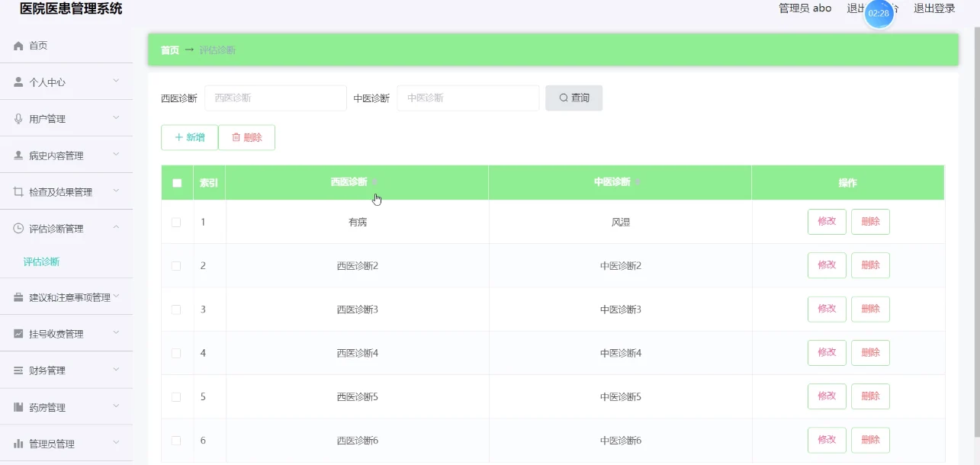Collapse the 评估诊断管理 menu chevron
Image resolution: width=980 pixels, height=465 pixels.
tap(116, 227)
